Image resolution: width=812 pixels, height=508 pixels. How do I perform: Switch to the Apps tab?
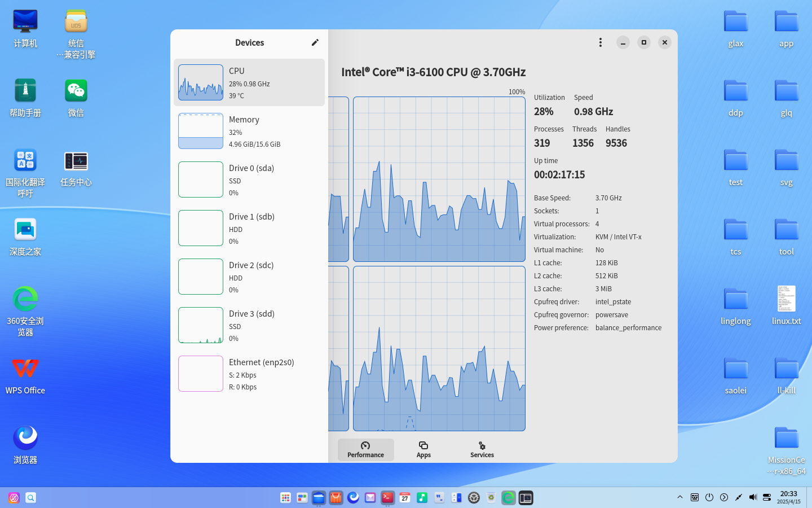[423, 450]
